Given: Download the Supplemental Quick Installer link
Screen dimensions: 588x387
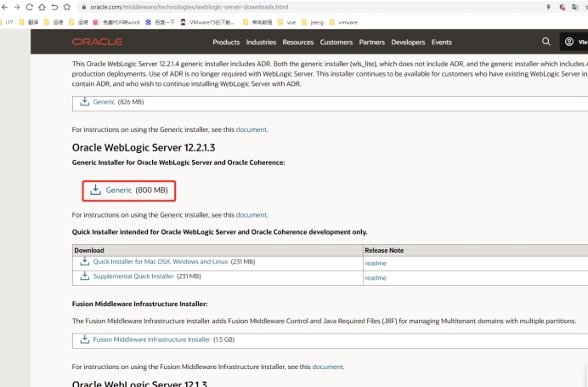Looking at the screenshot, I should click(x=133, y=276).
